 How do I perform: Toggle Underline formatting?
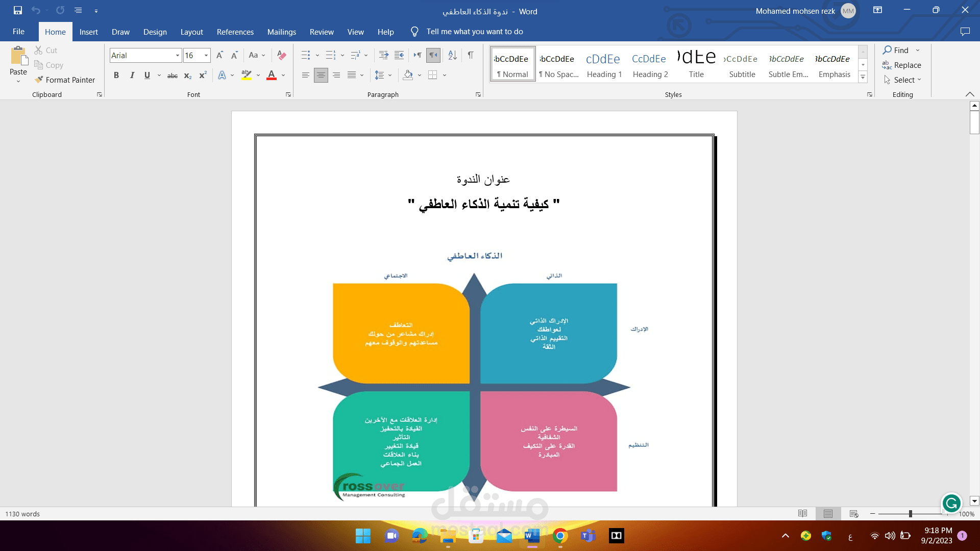(x=147, y=75)
